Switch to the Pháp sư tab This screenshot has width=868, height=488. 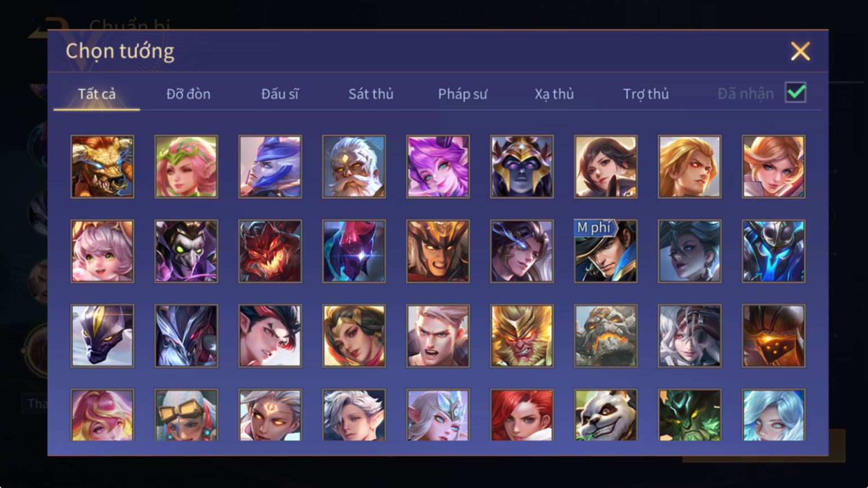pos(463,94)
